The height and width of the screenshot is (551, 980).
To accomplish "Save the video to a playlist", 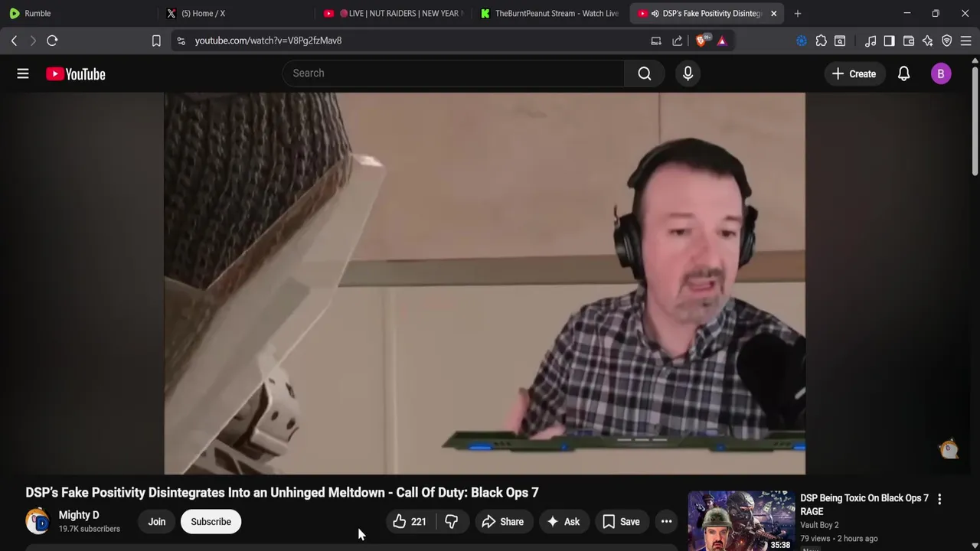I will click(621, 522).
